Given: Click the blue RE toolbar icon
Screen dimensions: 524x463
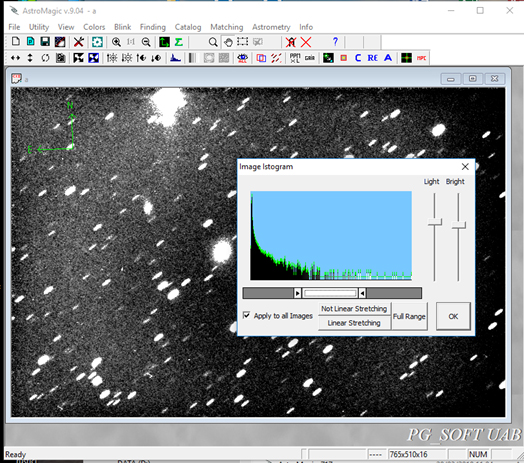Looking at the screenshot, I should point(373,58).
